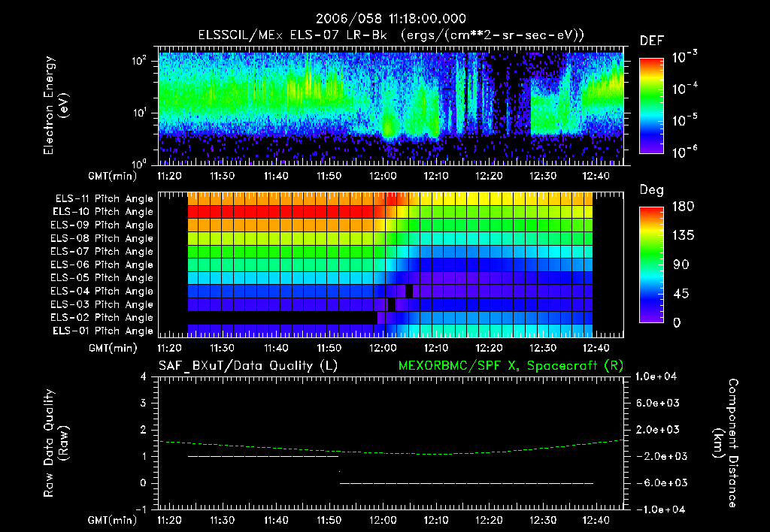Click the white quality line at level 1
The width and height of the screenshot is (770, 532).
(264, 456)
